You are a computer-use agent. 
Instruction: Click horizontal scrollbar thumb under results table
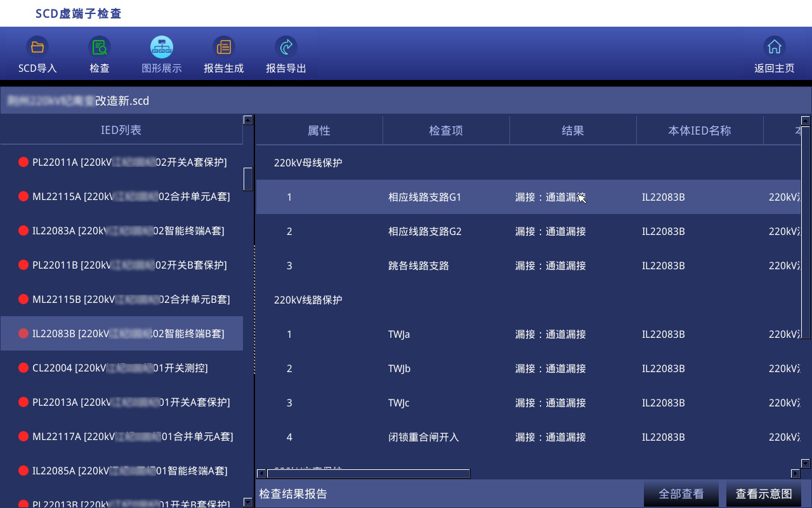(x=368, y=473)
